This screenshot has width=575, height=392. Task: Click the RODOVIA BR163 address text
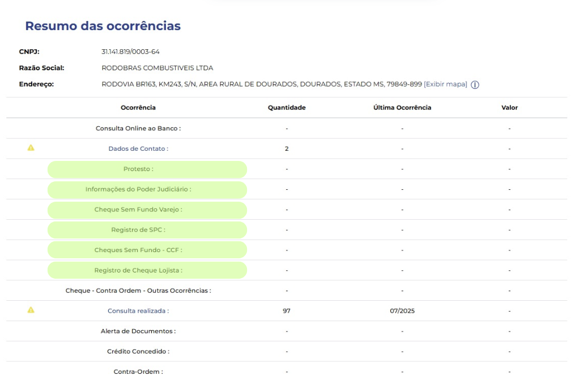pyautogui.click(x=262, y=84)
